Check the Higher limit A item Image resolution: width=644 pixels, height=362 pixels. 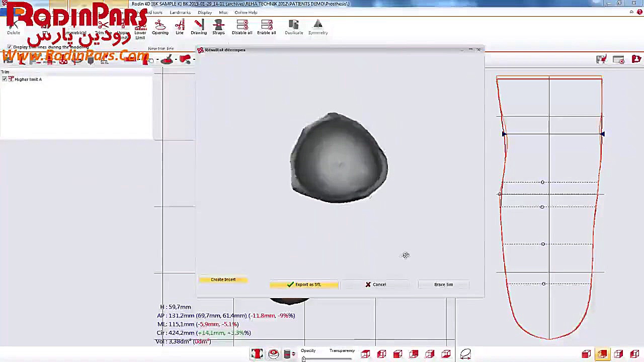point(5,79)
